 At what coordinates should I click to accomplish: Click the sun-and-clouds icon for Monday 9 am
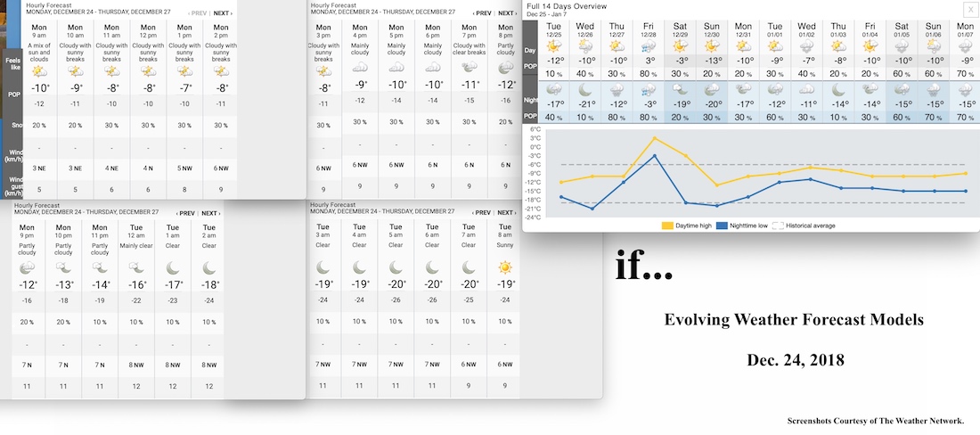pos(38,70)
